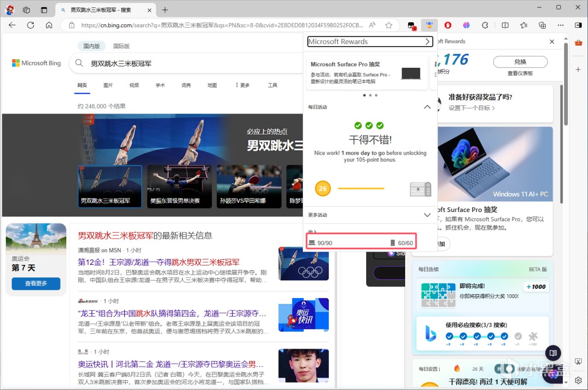Open browser Settings and more menu
The image size is (588, 390).
click(x=561, y=25)
